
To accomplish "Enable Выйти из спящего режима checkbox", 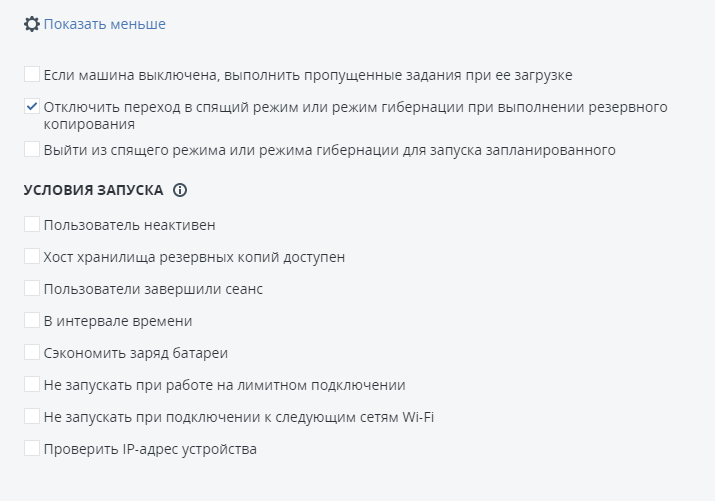I will click(32, 150).
